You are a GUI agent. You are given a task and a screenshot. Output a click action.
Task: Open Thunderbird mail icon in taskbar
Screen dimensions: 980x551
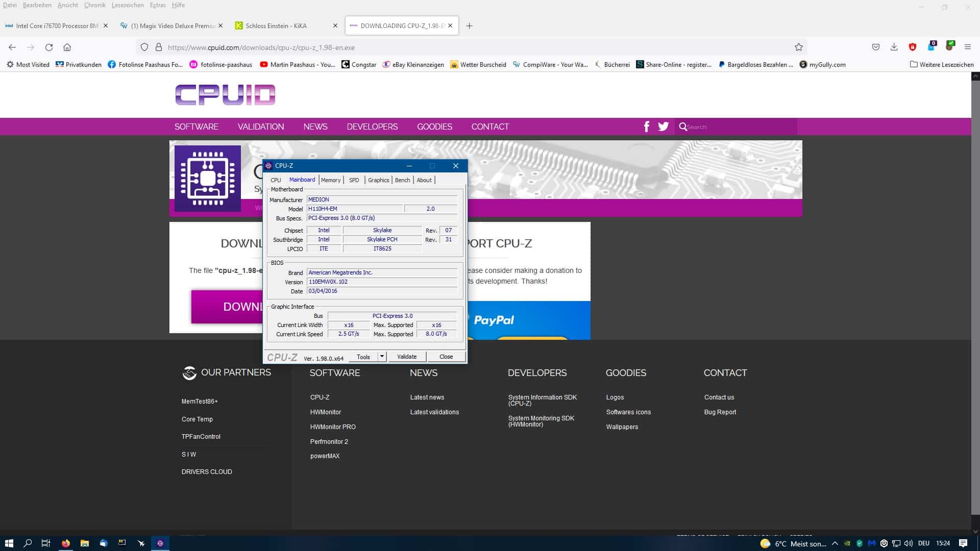[104, 543]
